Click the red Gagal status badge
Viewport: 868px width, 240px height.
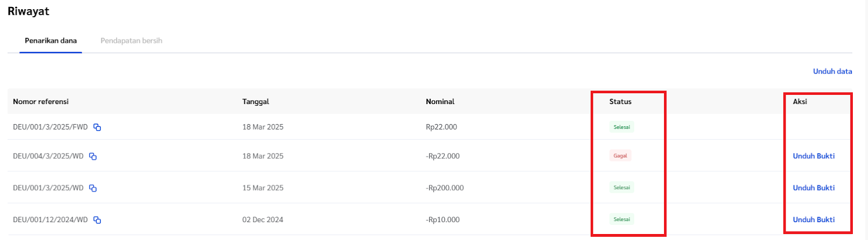[620, 156]
